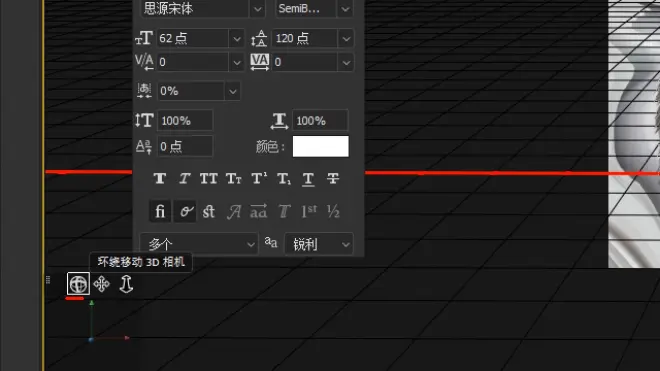
Task: Click the baseline shift 0 点 field
Action: click(185, 146)
